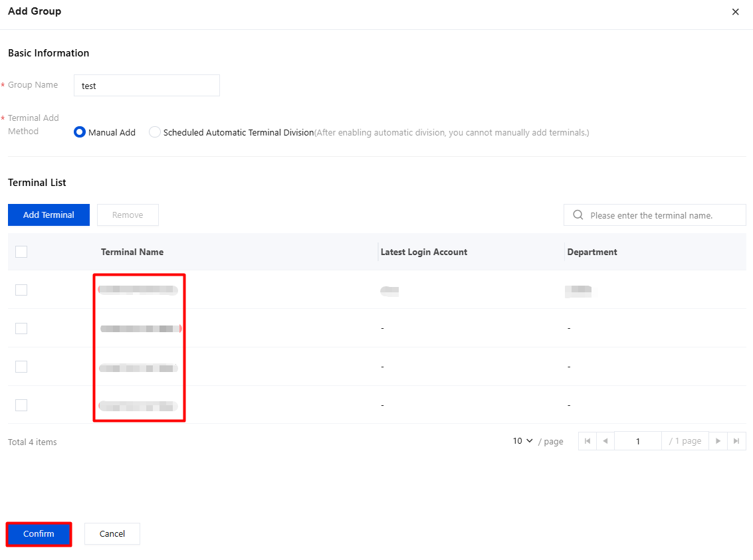Check the second terminal row checkbox
Viewport: 753px width, 560px height.
click(x=21, y=328)
